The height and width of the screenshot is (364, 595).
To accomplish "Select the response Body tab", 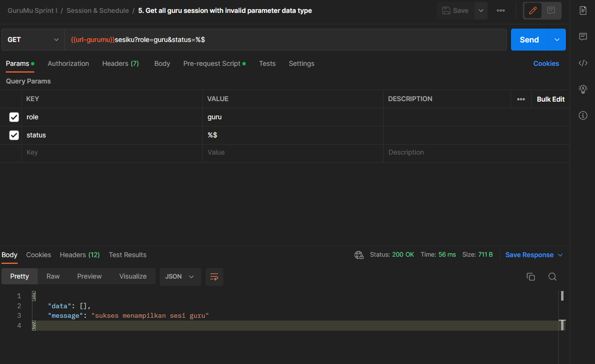I will 10,255.
